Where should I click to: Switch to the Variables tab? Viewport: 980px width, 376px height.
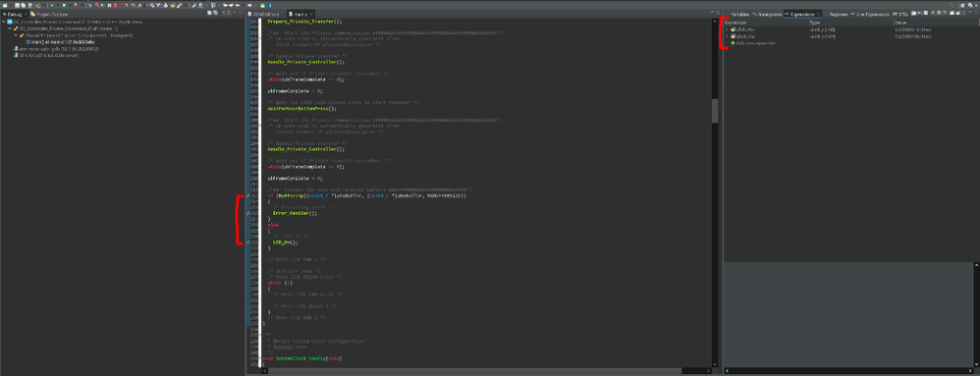[737, 14]
